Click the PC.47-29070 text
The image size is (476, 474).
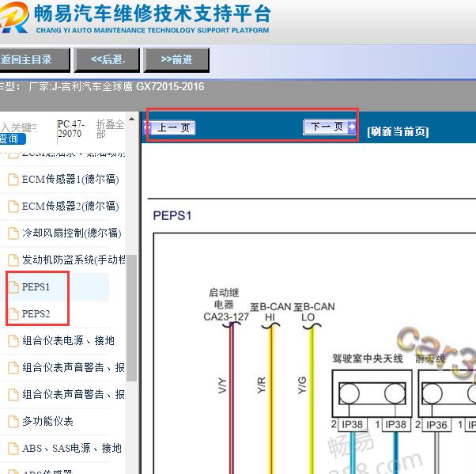pos(70,129)
